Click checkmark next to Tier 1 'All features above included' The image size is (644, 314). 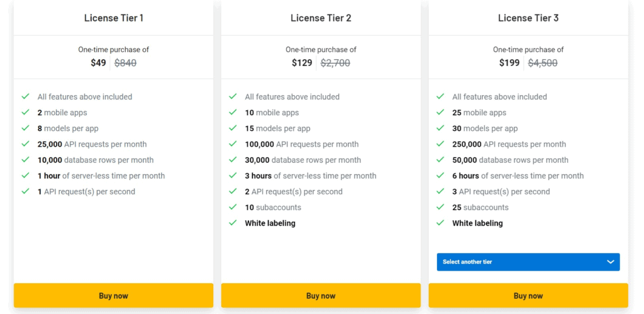pos(26,97)
